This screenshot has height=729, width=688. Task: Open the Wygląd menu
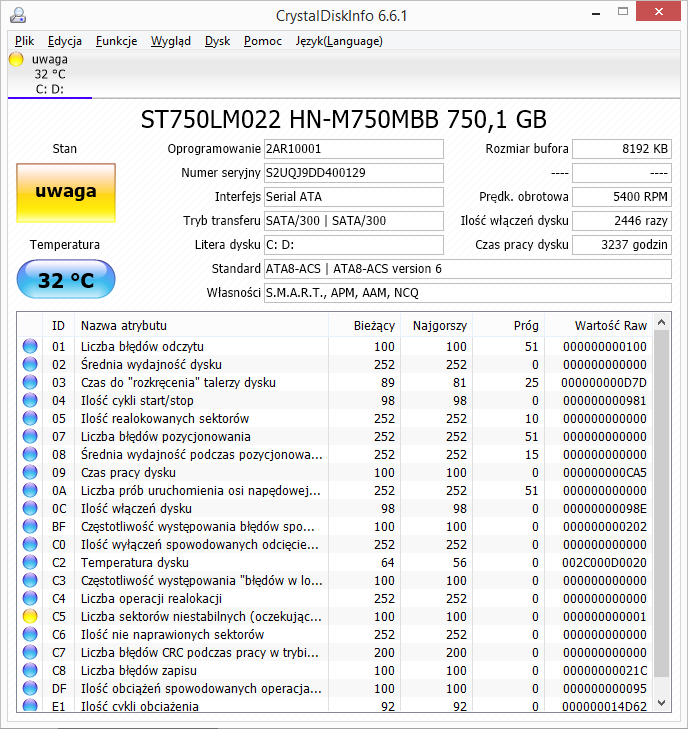pyautogui.click(x=171, y=41)
